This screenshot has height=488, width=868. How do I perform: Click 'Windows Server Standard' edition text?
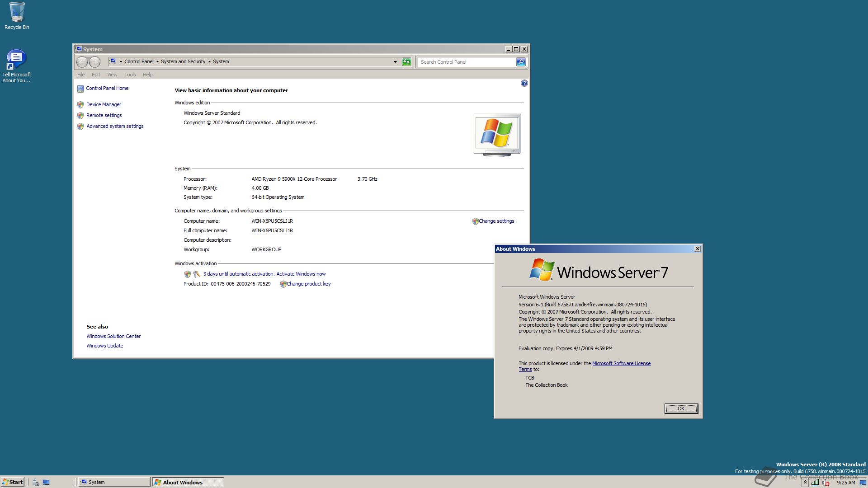(212, 113)
